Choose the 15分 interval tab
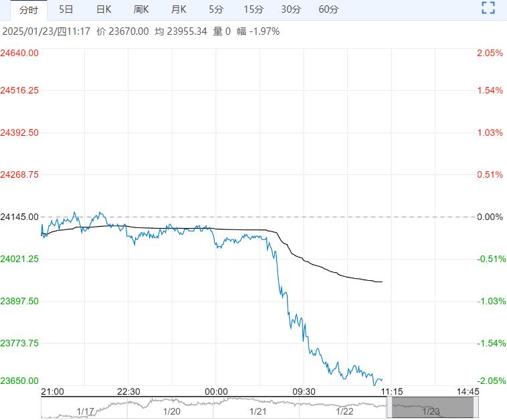Image resolution: width=507 pixels, height=420 pixels. [254, 9]
